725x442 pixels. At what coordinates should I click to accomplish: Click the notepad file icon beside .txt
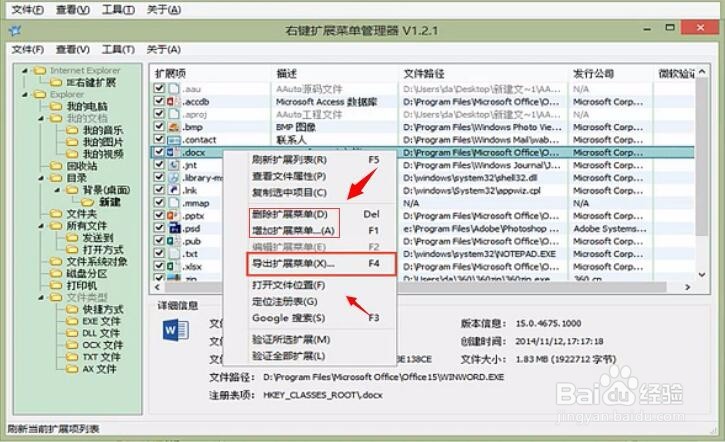[x=173, y=253]
